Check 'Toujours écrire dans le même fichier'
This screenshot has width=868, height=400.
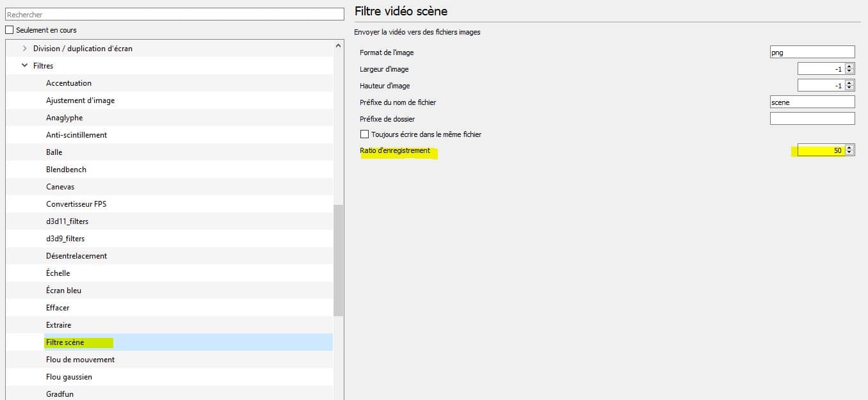[365, 134]
